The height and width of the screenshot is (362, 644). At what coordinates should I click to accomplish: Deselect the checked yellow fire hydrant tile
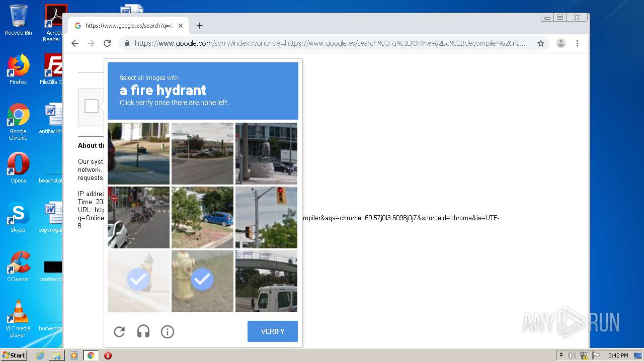click(x=202, y=281)
